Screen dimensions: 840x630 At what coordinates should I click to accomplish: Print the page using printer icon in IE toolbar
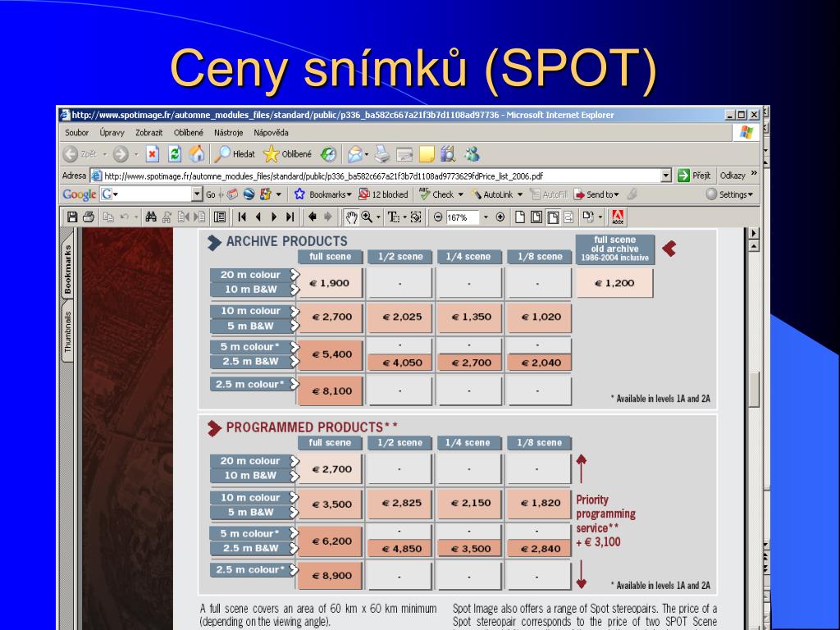[382, 154]
